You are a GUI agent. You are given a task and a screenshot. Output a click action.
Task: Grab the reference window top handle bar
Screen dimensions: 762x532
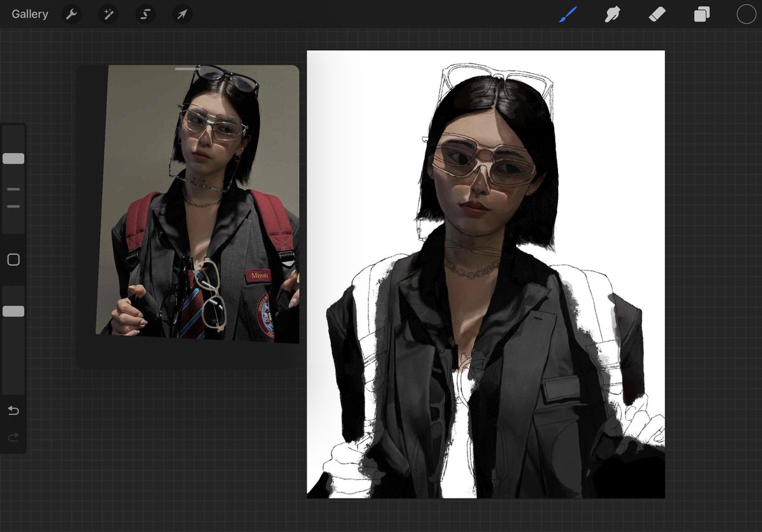187,68
